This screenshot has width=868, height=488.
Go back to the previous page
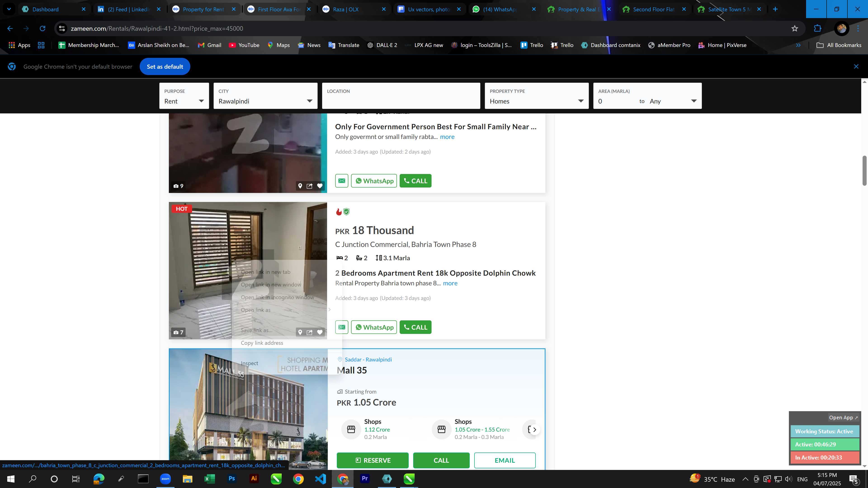(x=10, y=29)
